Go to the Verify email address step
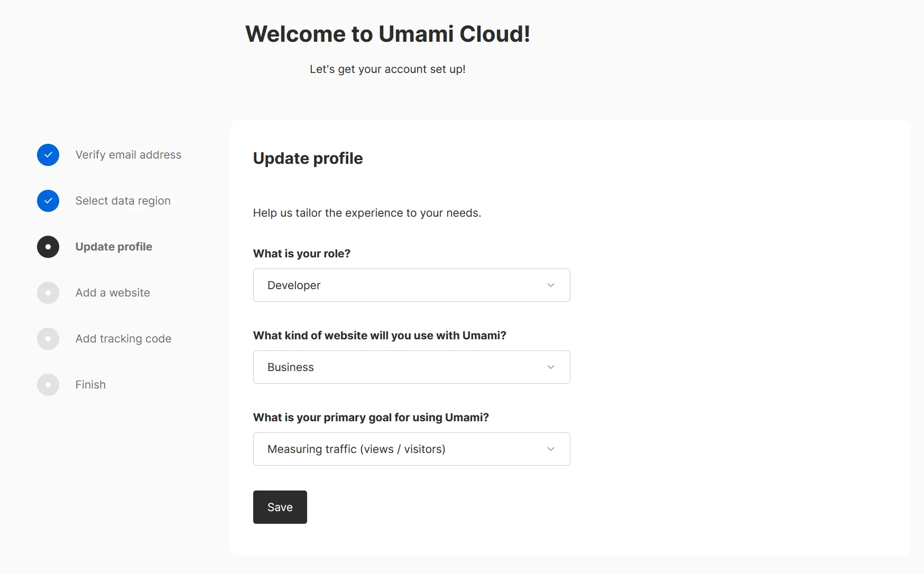Viewport: 924px width, 574px height. pyautogui.click(x=128, y=155)
